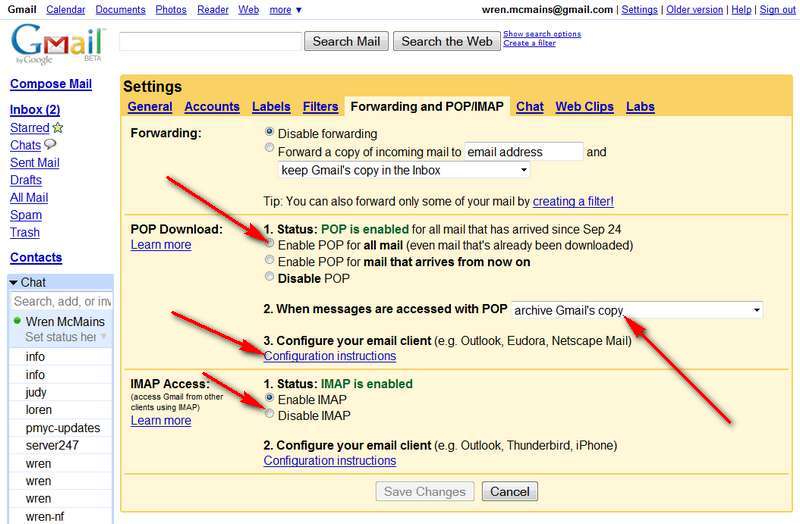
Task: Select Forwarding and POP/IMAP tab
Action: [427, 107]
